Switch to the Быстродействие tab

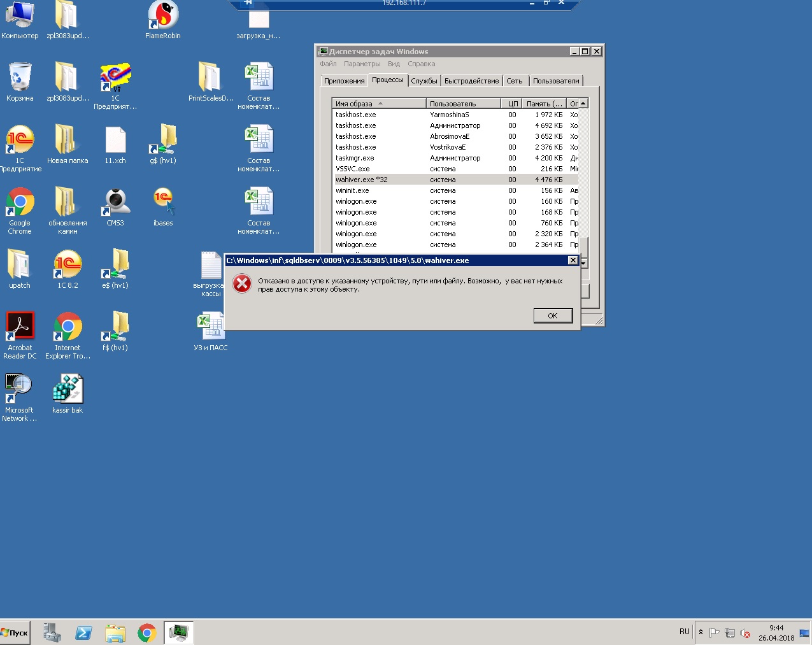click(x=471, y=81)
